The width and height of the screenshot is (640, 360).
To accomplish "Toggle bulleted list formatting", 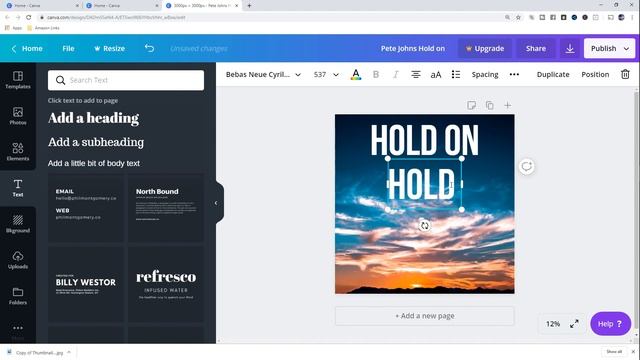I will 456,74.
